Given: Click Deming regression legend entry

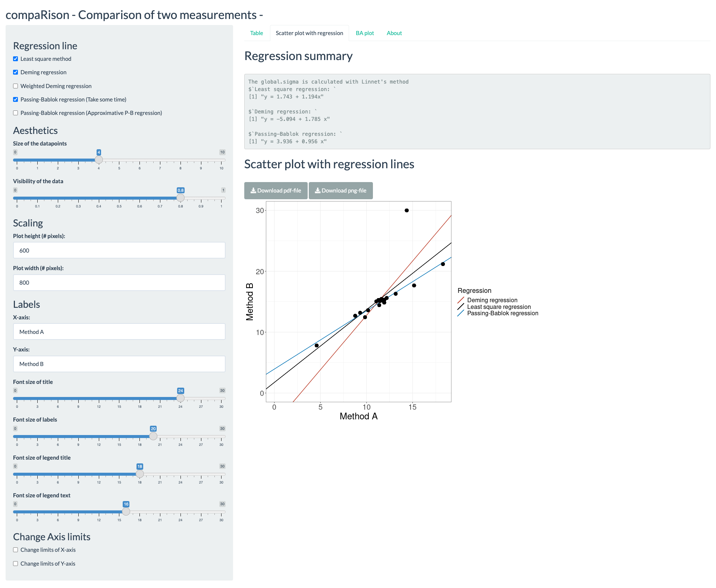Looking at the screenshot, I should click(x=487, y=300).
